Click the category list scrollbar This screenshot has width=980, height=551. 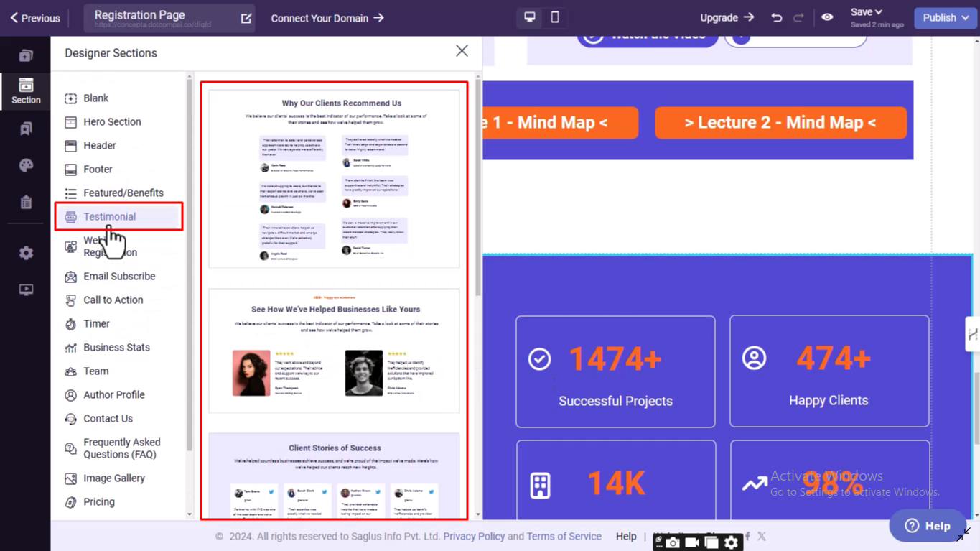(x=190, y=266)
